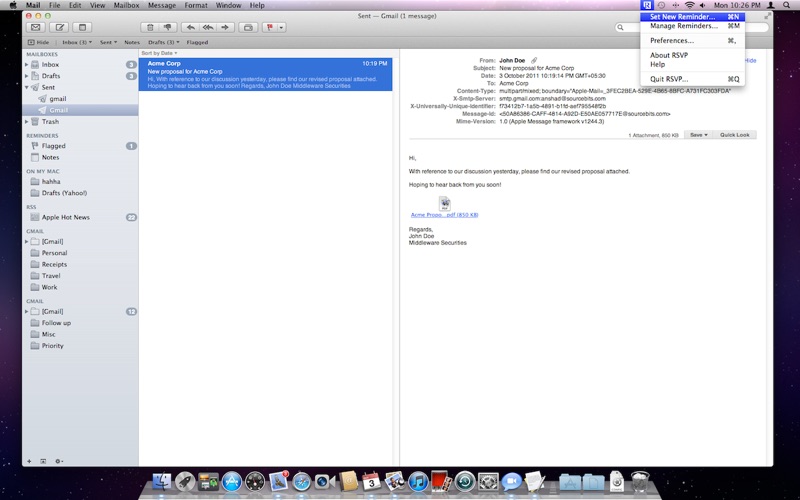Open Preferences from the RSVP menu

point(692,40)
